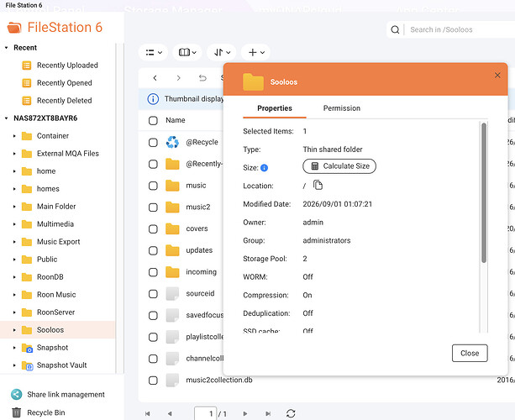Select Roon Music folder in sidebar
This screenshot has width=515, height=420.
[x=56, y=295]
